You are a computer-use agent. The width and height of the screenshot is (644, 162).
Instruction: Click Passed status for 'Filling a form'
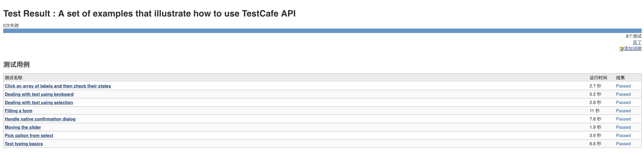point(623,111)
